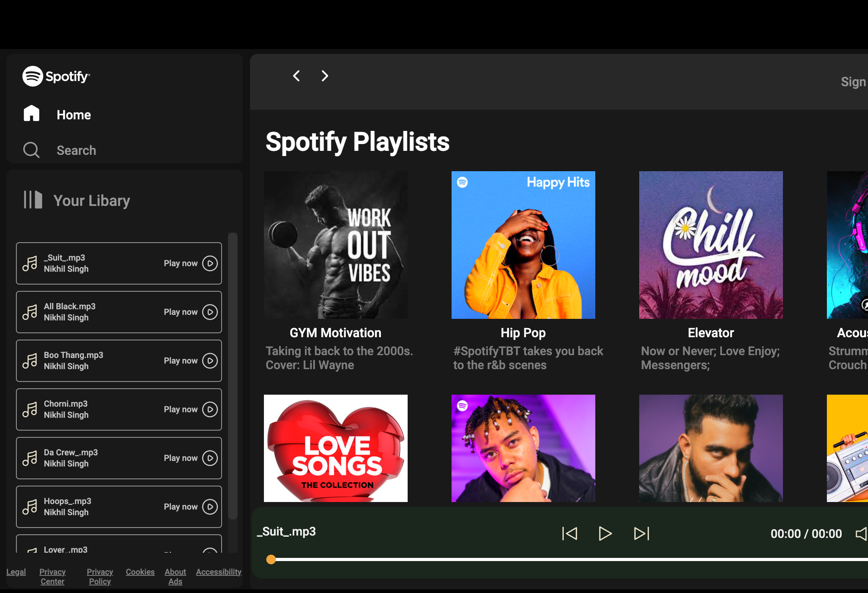Click Play now for Hoops_.mp3
The width and height of the screenshot is (868, 593).
pos(180,507)
